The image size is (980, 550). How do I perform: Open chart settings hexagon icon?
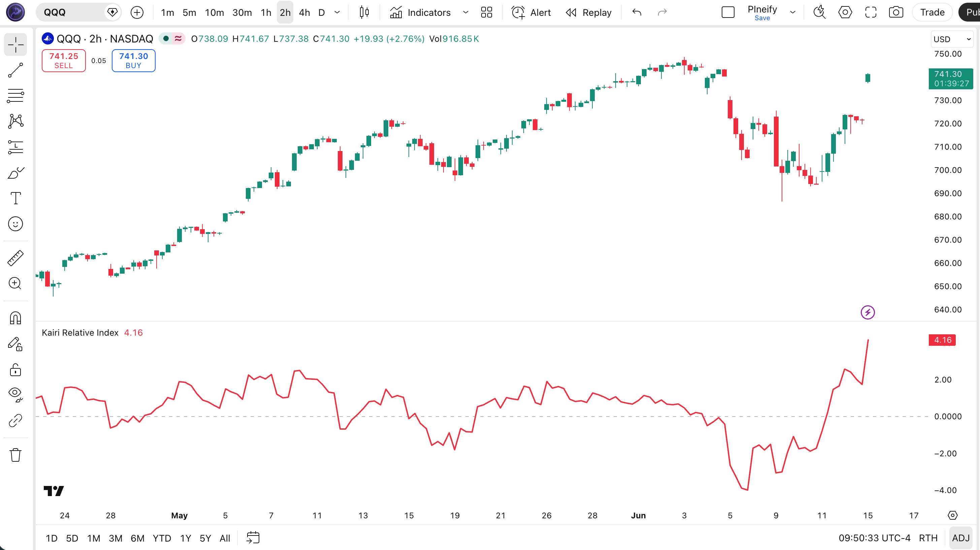click(845, 12)
